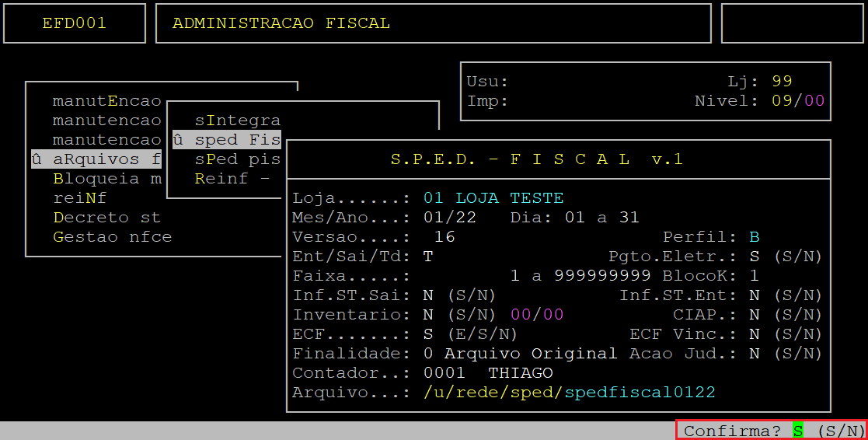Select sPed pis in the submenu
This screenshot has height=440, width=868.
pyautogui.click(x=238, y=159)
